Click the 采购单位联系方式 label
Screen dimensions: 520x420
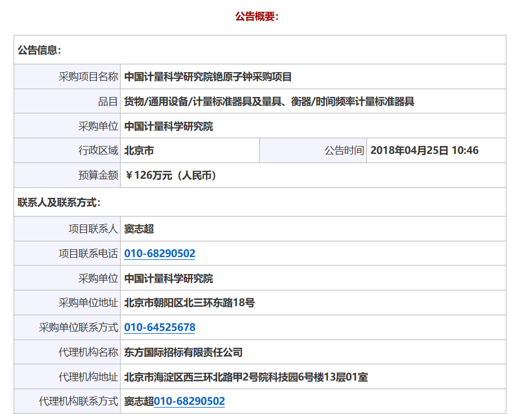click(x=78, y=328)
